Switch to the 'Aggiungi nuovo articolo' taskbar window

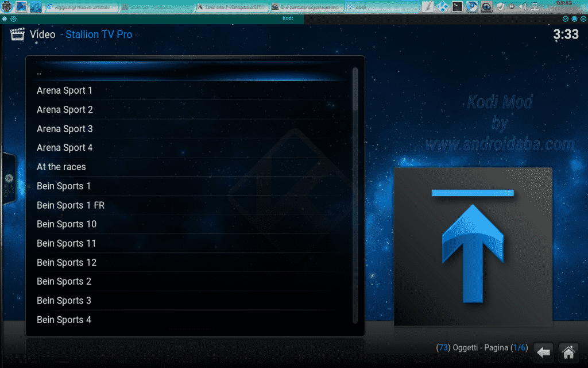(x=82, y=7)
